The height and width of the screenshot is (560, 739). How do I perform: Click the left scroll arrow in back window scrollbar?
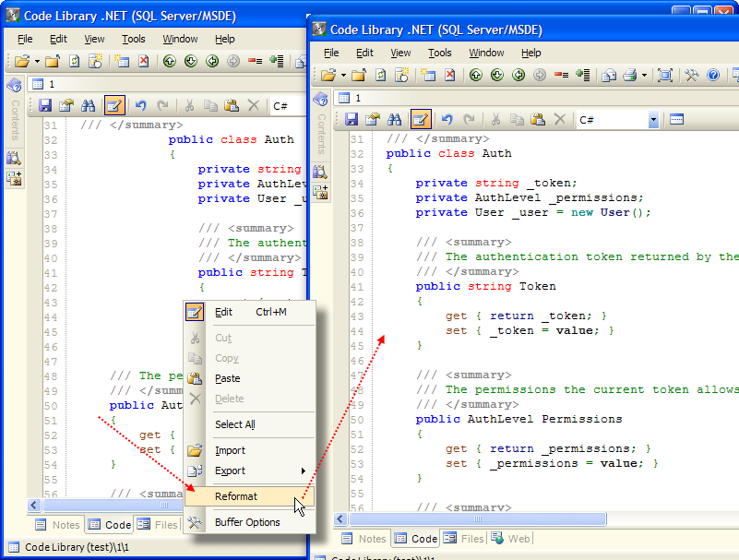click(x=34, y=506)
